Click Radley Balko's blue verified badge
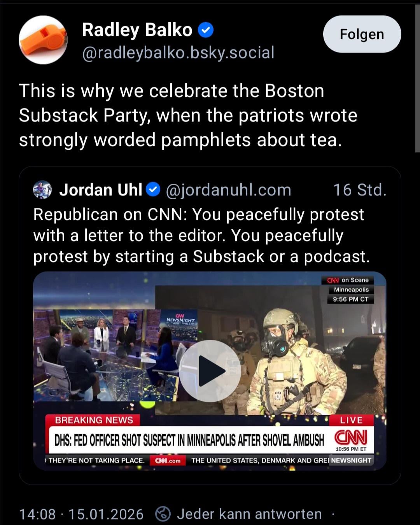Screen dimensions: 420x525 (206, 30)
